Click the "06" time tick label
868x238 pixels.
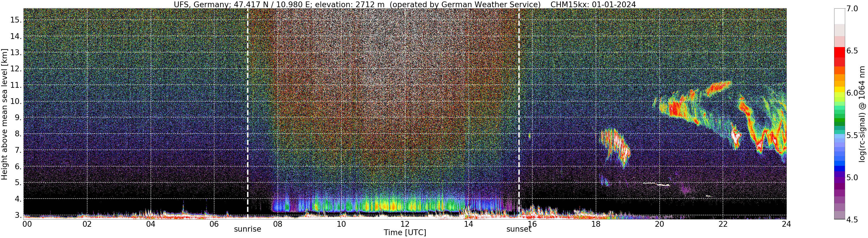[214, 224]
